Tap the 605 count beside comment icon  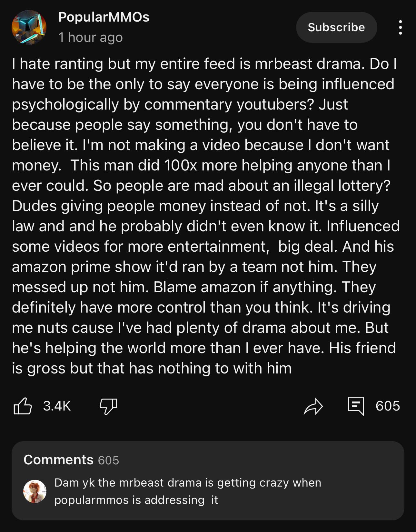click(388, 406)
